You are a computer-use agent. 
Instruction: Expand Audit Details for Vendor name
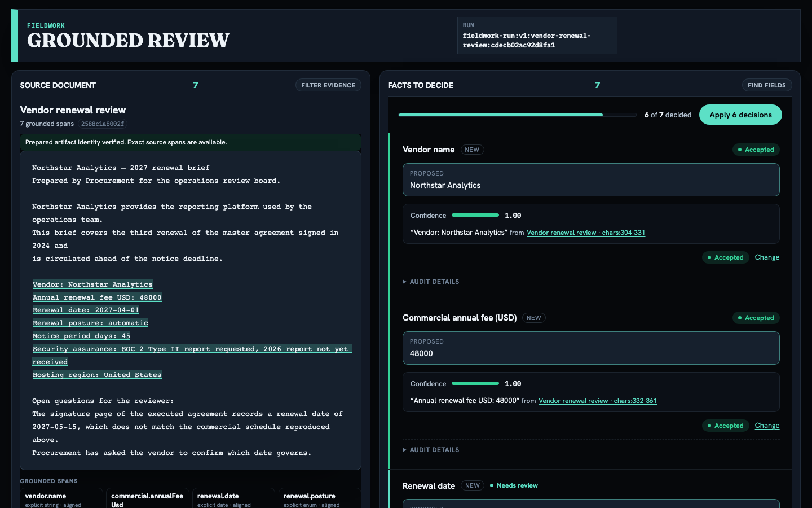pos(431,282)
